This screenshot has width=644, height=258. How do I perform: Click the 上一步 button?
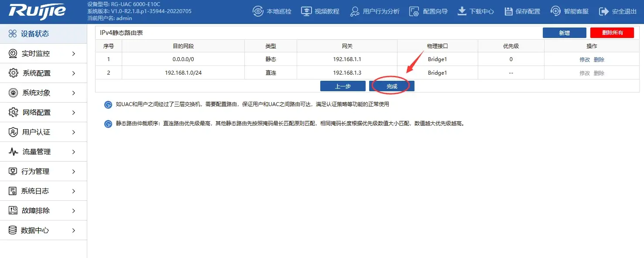343,86
